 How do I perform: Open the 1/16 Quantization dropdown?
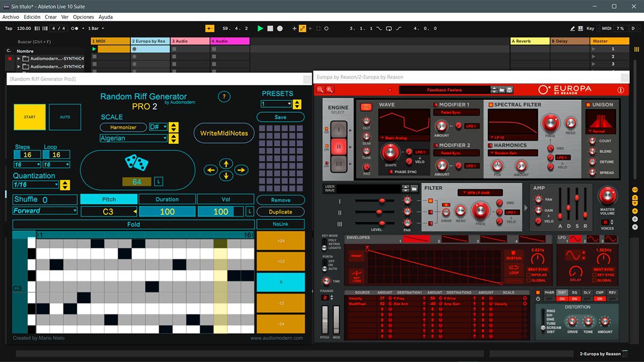click(x=35, y=184)
